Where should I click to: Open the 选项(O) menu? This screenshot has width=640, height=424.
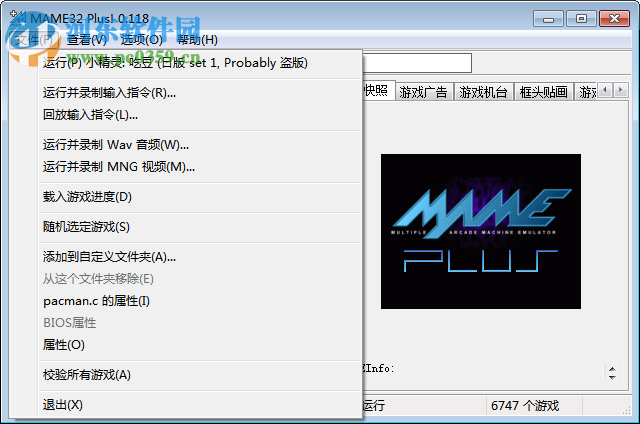click(x=142, y=40)
